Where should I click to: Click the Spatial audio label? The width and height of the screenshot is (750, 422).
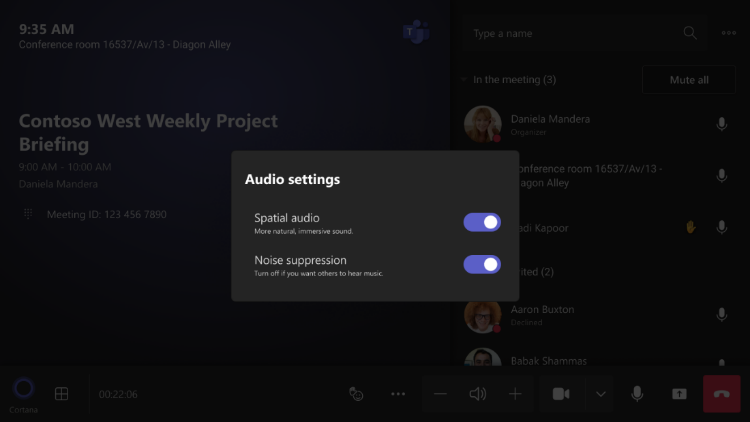(x=287, y=218)
